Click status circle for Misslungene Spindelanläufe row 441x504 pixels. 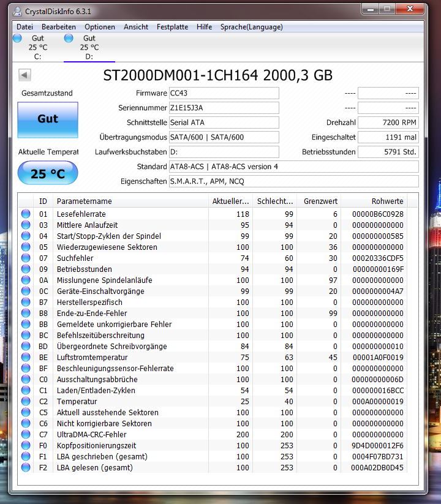[26, 280]
